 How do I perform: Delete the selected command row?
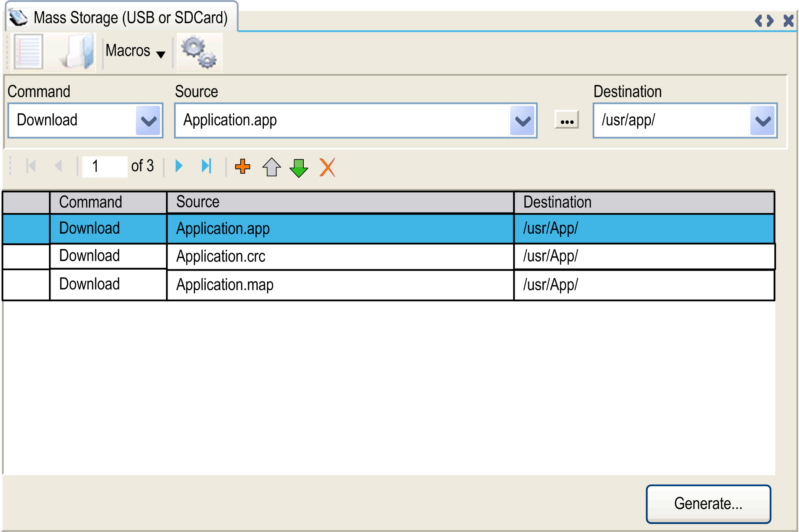(327, 166)
